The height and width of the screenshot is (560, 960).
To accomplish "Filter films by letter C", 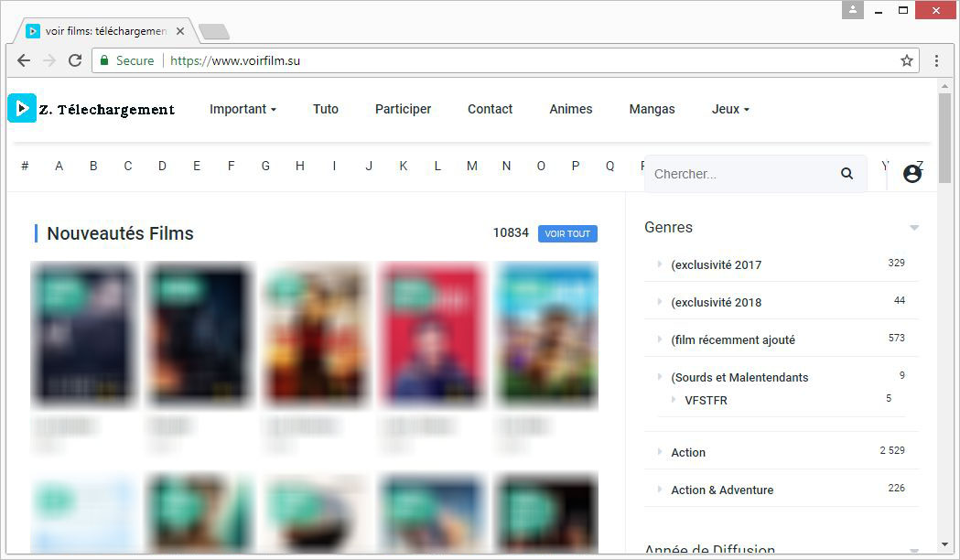I will point(127,166).
